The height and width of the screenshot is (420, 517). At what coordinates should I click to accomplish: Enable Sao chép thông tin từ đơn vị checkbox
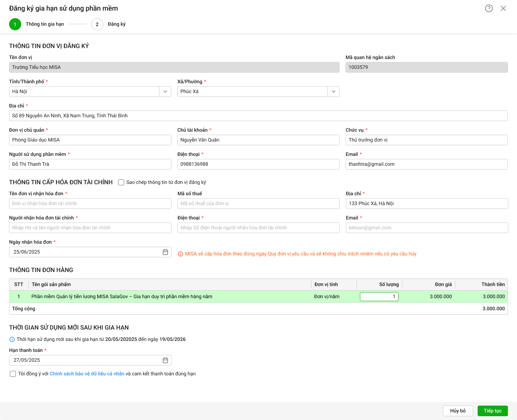[121, 182]
